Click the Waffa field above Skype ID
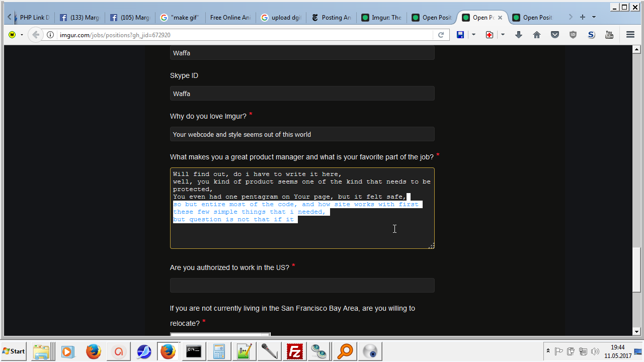 (302, 53)
